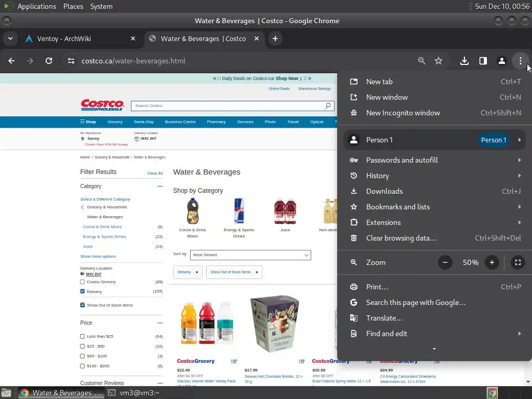
Task: Open site information icon in address bar
Action: click(71, 61)
